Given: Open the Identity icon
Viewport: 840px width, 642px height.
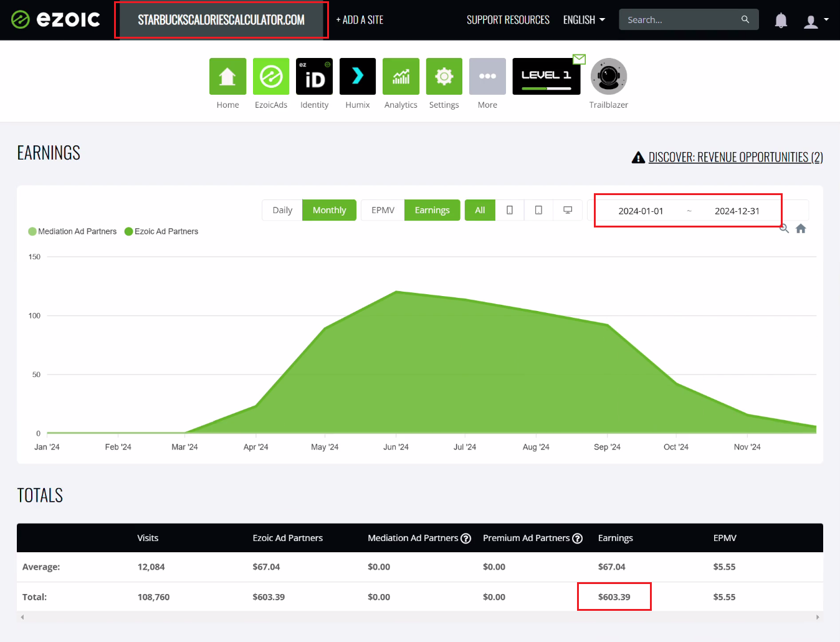Looking at the screenshot, I should coord(314,76).
